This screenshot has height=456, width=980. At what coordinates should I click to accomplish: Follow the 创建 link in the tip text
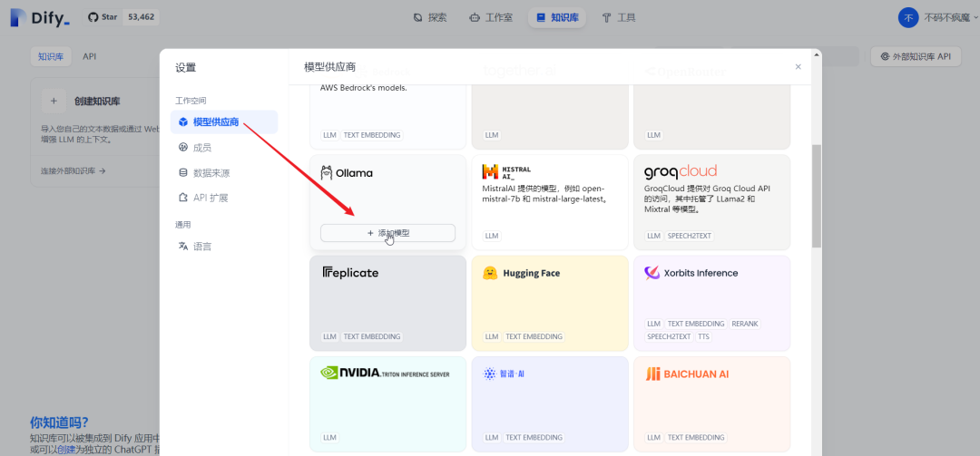point(65,450)
